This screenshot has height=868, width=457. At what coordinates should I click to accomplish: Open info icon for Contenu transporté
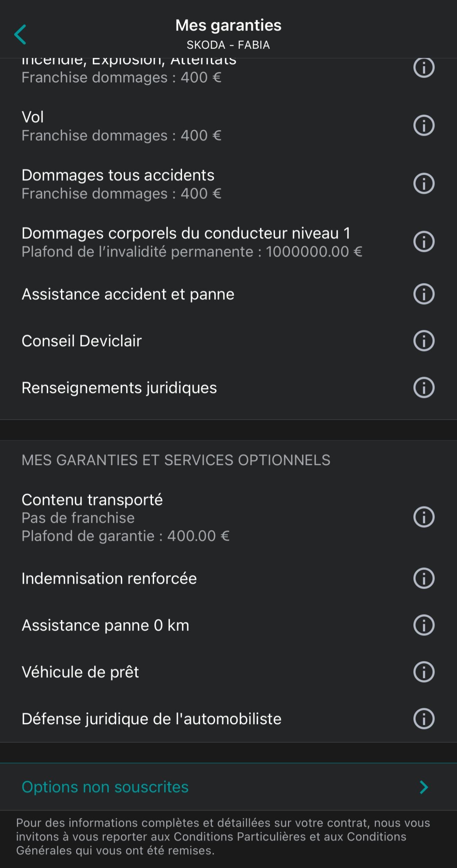(x=424, y=517)
